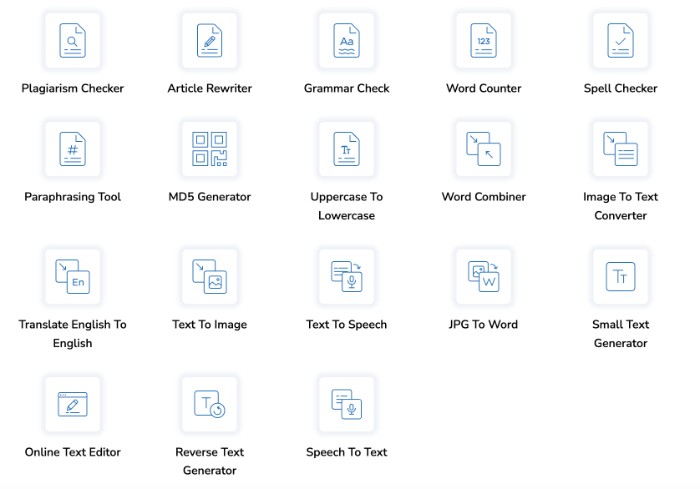This screenshot has height=489, width=700.
Task: Open the Reverse Text Generator label
Action: pyautogui.click(x=210, y=461)
